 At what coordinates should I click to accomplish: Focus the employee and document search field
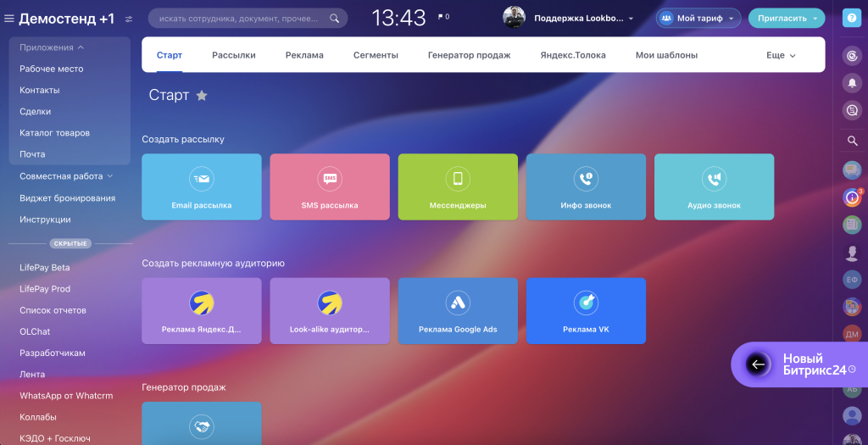[x=237, y=18]
